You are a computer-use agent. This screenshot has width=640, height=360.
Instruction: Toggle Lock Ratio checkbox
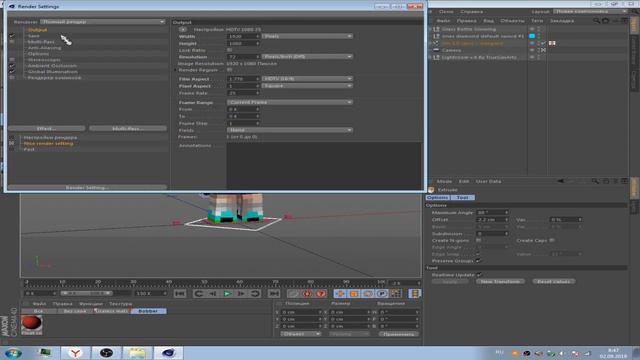pos(229,50)
